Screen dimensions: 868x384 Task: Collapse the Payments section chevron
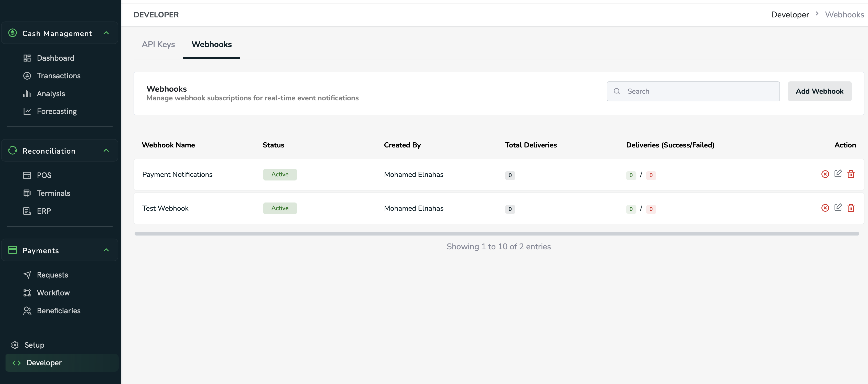[x=106, y=250]
